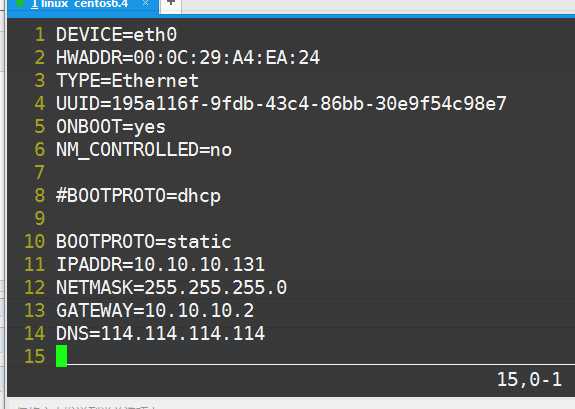
Task: Click the green connection status indicator on tab
Action: tap(20, 4)
